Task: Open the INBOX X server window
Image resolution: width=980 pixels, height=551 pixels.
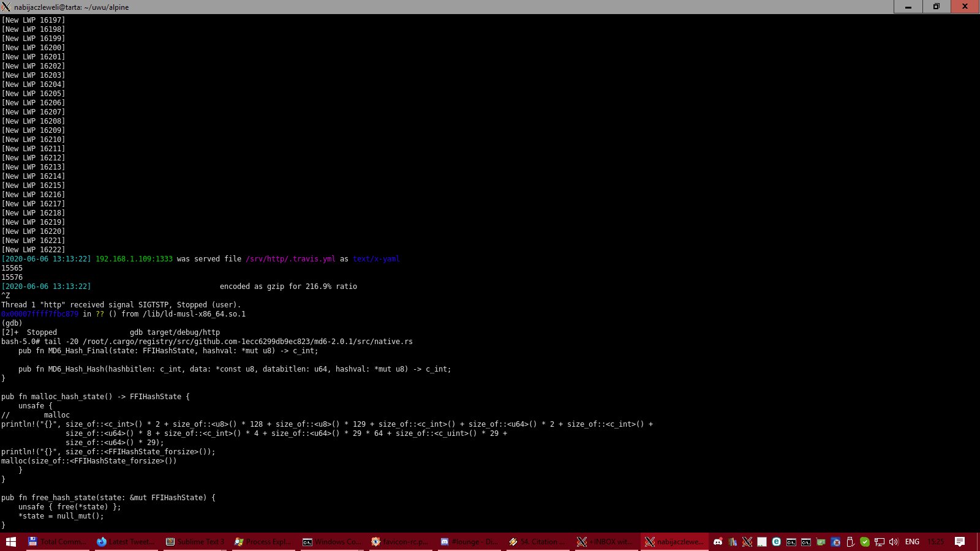Action: [x=606, y=542]
